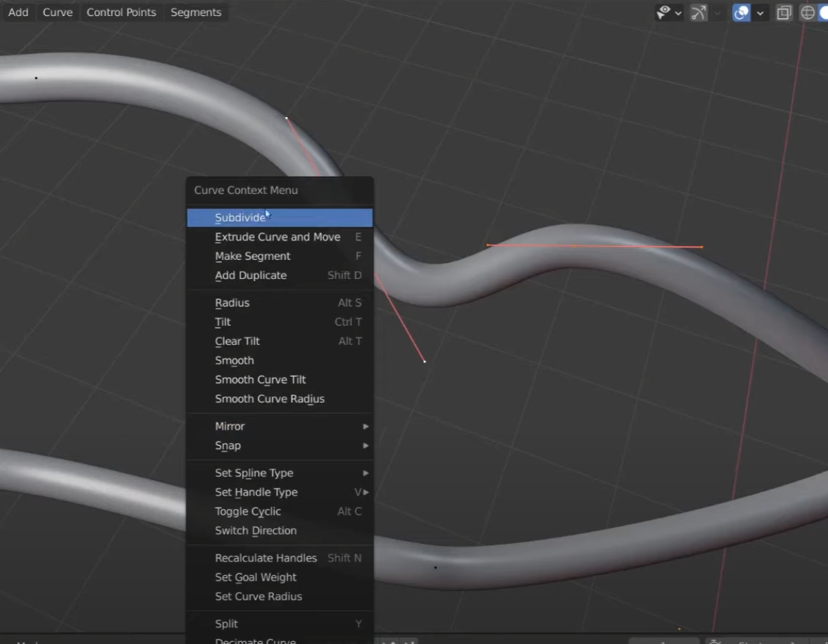Toggle the viewport overlays icon

coord(741,13)
